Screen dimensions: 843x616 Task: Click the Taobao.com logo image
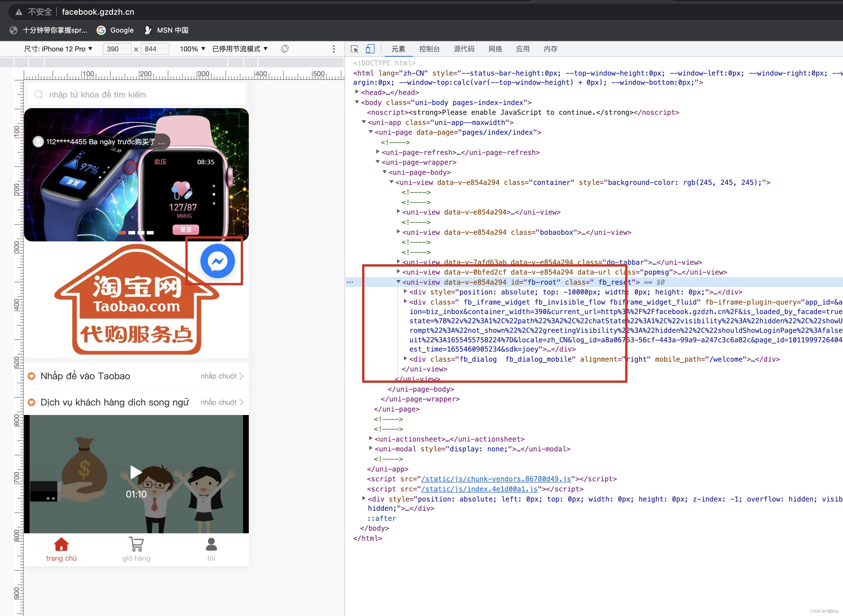pyautogui.click(x=136, y=299)
